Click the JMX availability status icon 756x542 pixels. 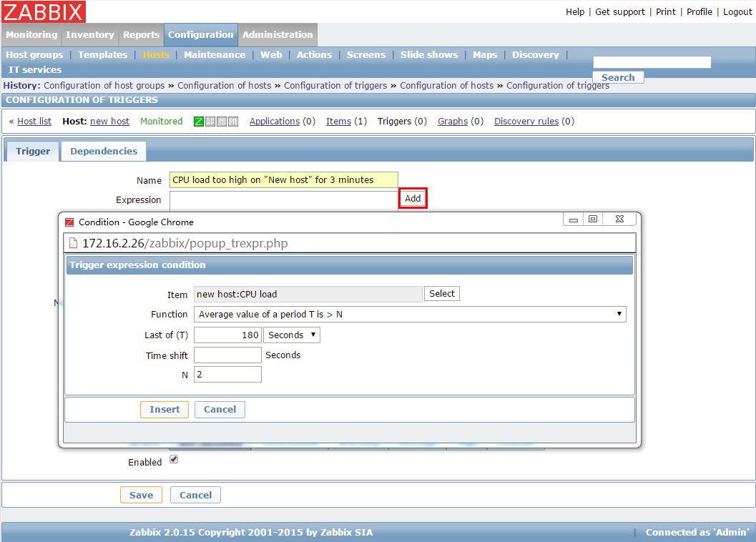(222, 122)
